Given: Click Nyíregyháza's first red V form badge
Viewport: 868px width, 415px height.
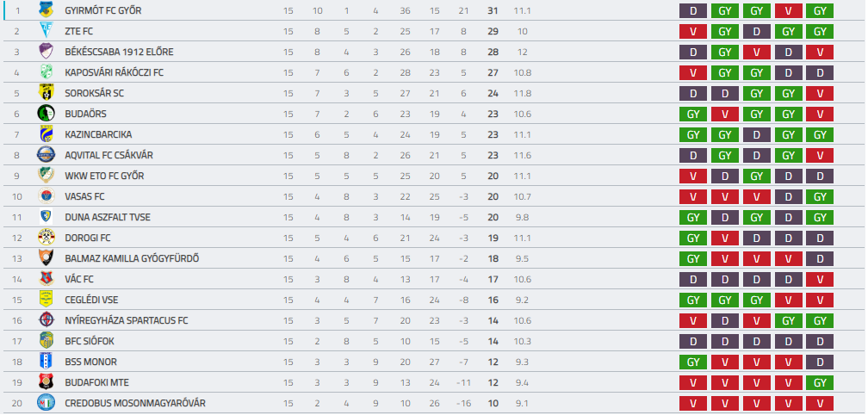Looking at the screenshot, I should pos(693,321).
